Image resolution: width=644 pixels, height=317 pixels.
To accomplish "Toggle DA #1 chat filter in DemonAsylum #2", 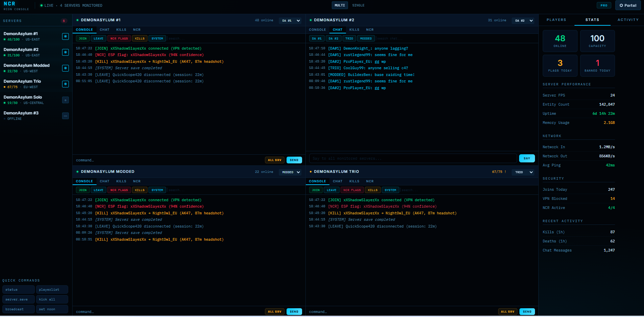I will pos(317,38).
